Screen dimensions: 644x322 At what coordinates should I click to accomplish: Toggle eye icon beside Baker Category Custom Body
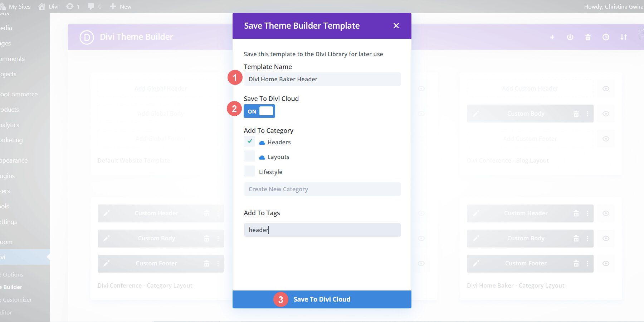[x=606, y=238]
